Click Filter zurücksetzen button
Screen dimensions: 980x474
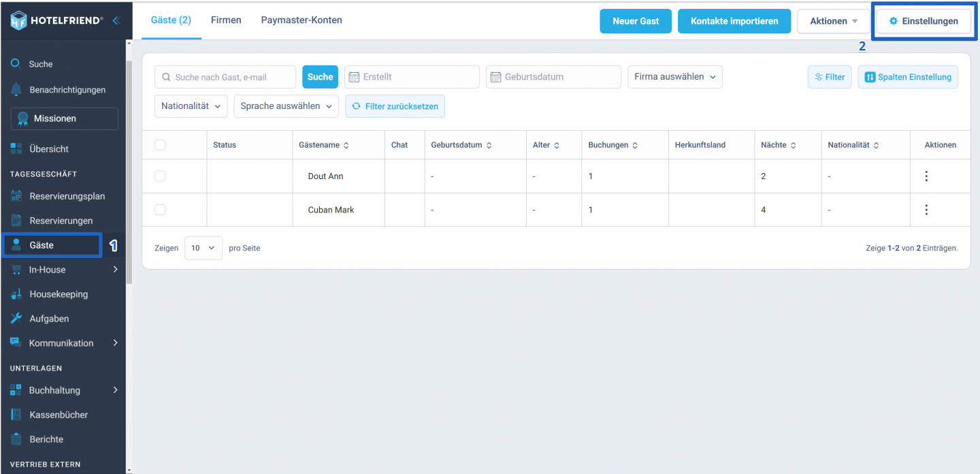coord(395,106)
